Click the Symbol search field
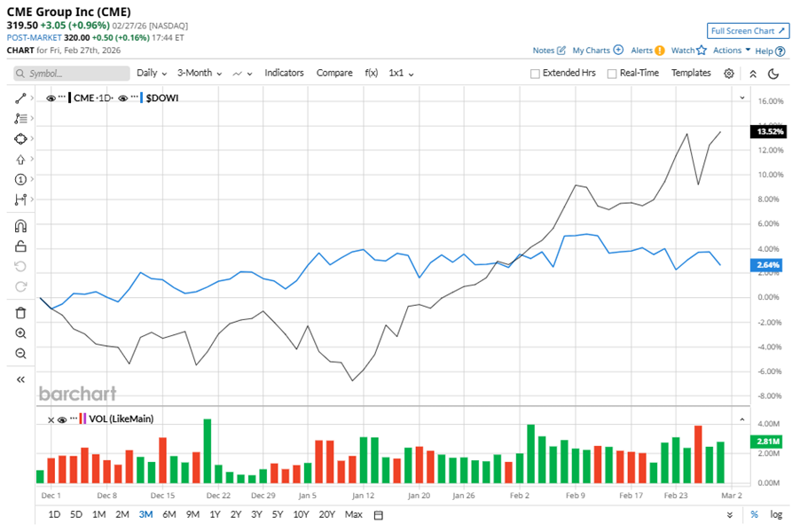This screenshot has height=532, width=800. [x=72, y=74]
